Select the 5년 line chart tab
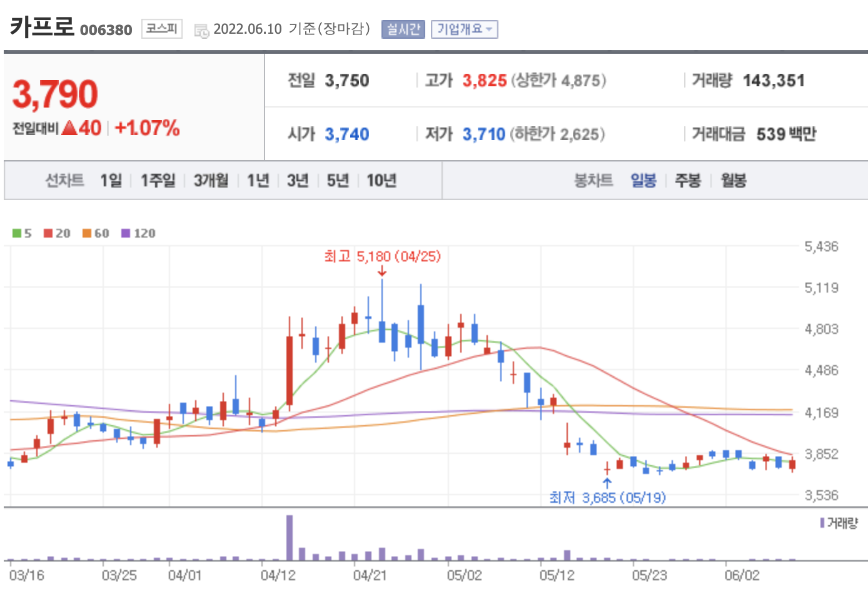This screenshot has height=604, width=868. coord(338,181)
